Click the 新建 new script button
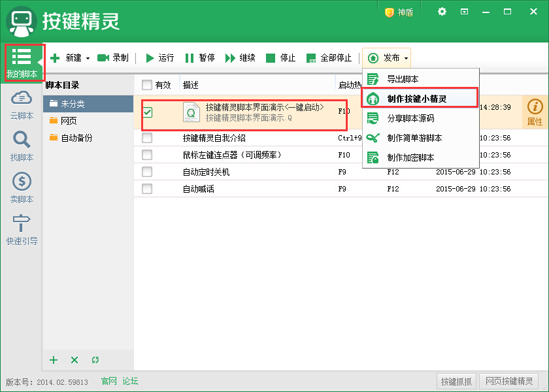The height and width of the screenshot is (392, 549). tap(66, 57)
